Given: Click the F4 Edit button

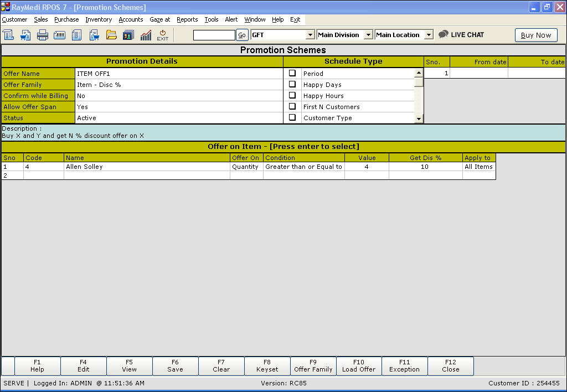Looking at the screenshot, I should [x=83, y=365].
